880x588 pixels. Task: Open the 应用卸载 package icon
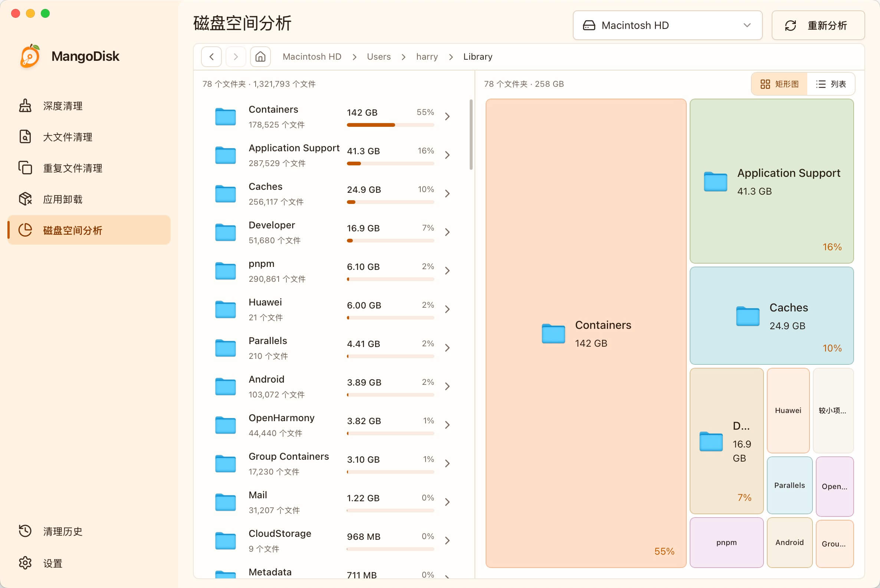(25, 199)
